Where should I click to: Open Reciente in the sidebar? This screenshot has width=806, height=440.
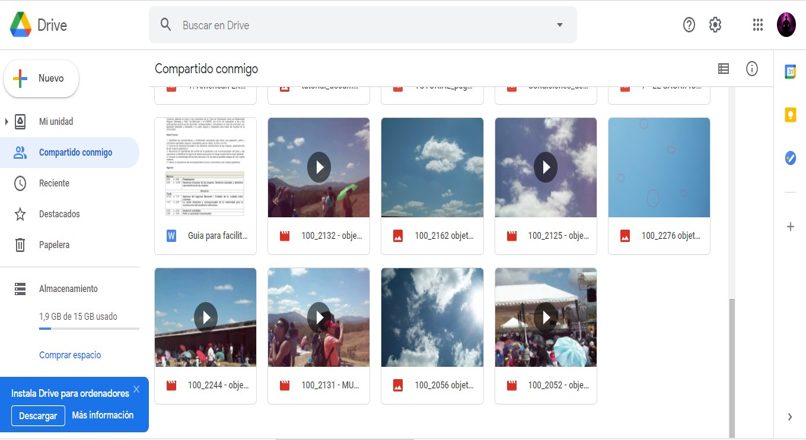click(x=54, y=183)
